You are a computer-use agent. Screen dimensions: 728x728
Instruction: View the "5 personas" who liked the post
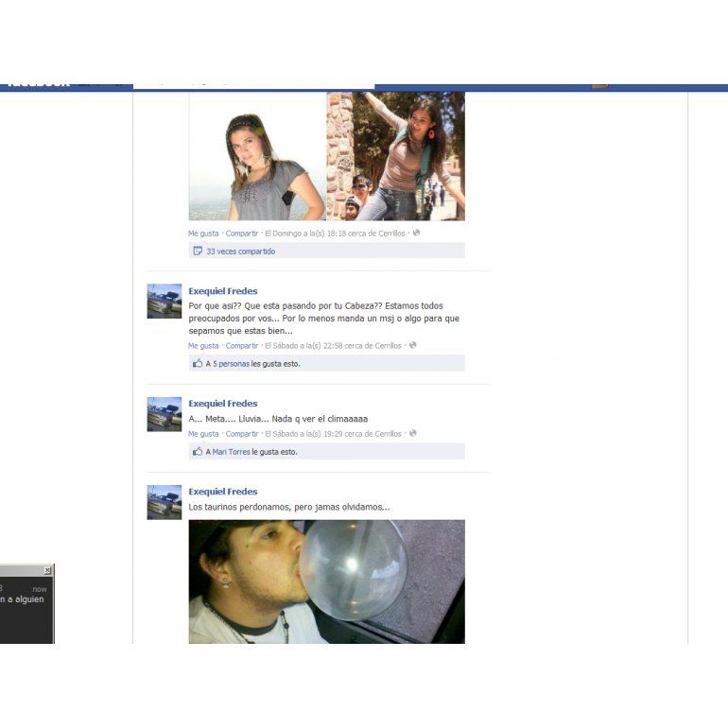click(231, 363)
